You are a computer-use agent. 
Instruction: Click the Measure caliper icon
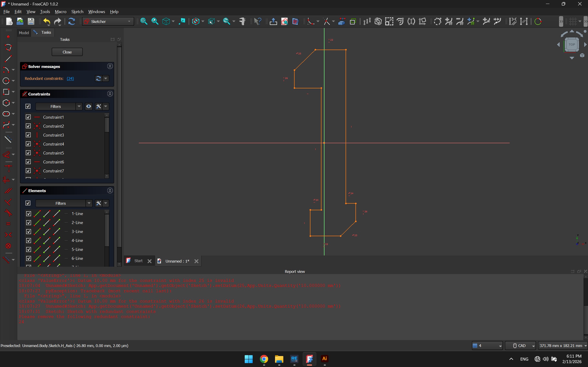coord(242,21)
